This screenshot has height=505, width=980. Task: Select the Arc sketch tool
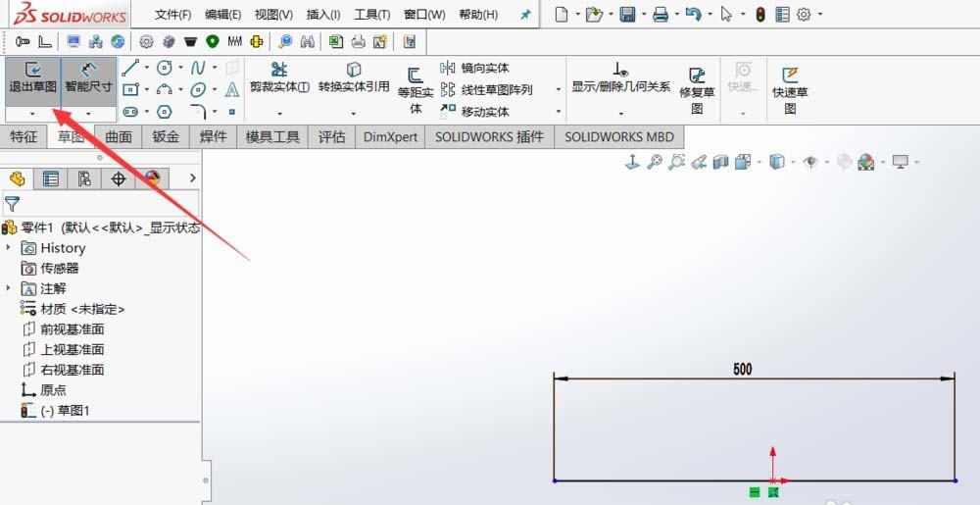pos(165,90)
